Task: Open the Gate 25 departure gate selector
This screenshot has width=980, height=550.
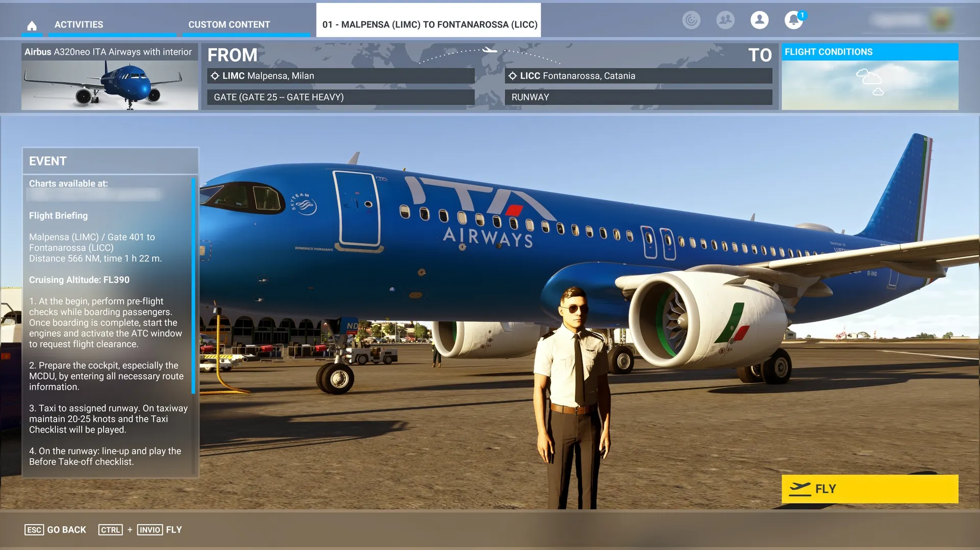Action: (340, 97)
